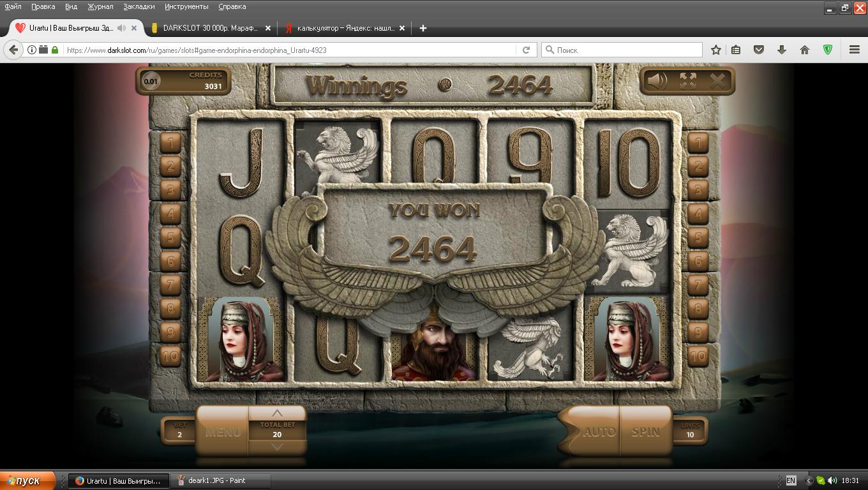Select payline 3 on left side
This screenshot has height=490, width=868.
pyautogui.click(x=170, y=189)
